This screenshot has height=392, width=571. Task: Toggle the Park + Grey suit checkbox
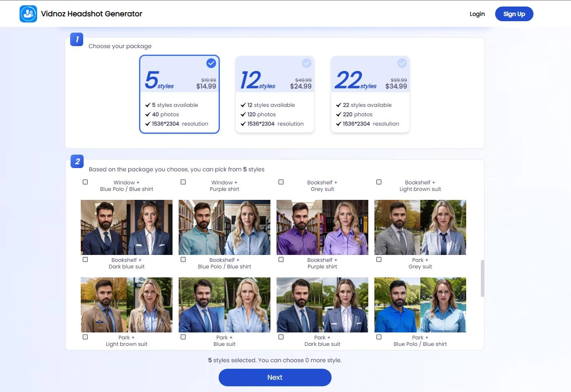click(x=379, y=260)
